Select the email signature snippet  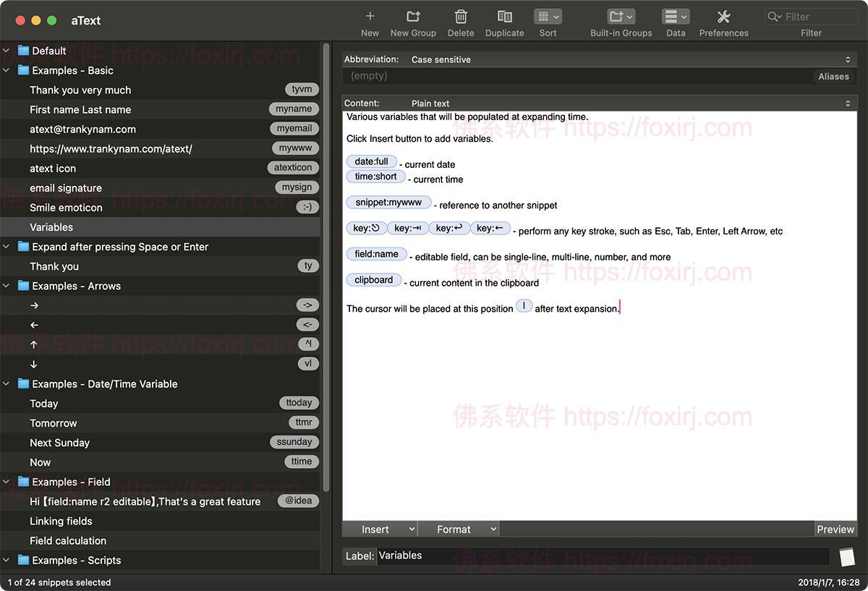click(x=66, y=188)
